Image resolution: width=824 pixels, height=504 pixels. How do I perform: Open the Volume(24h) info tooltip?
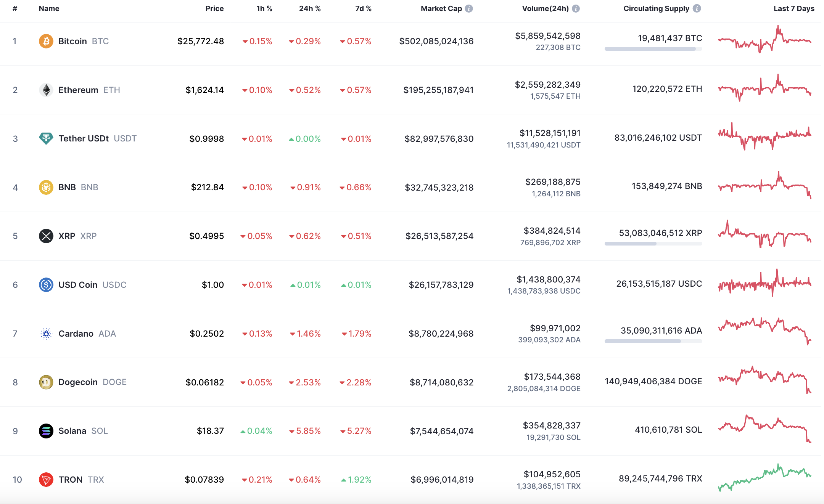[x=575, y=8]
